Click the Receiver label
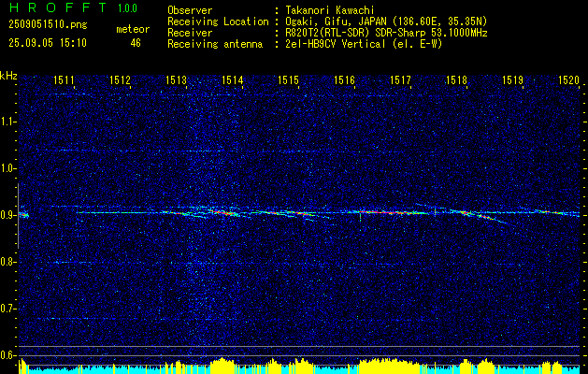This screenshot has width=588, height=374. [190, 33]
